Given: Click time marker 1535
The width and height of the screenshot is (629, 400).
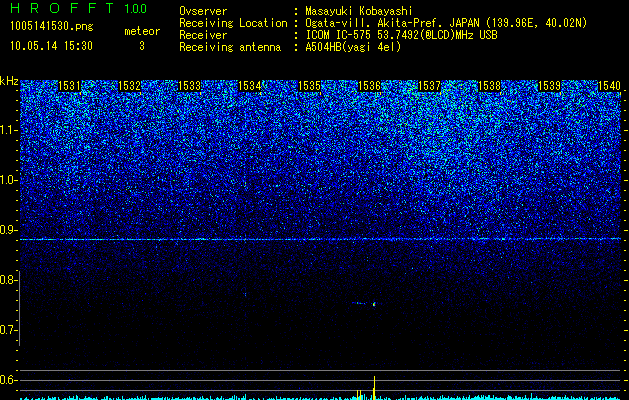Looking at the screenshot, I should pyautogui.click(x=310, y=85).
